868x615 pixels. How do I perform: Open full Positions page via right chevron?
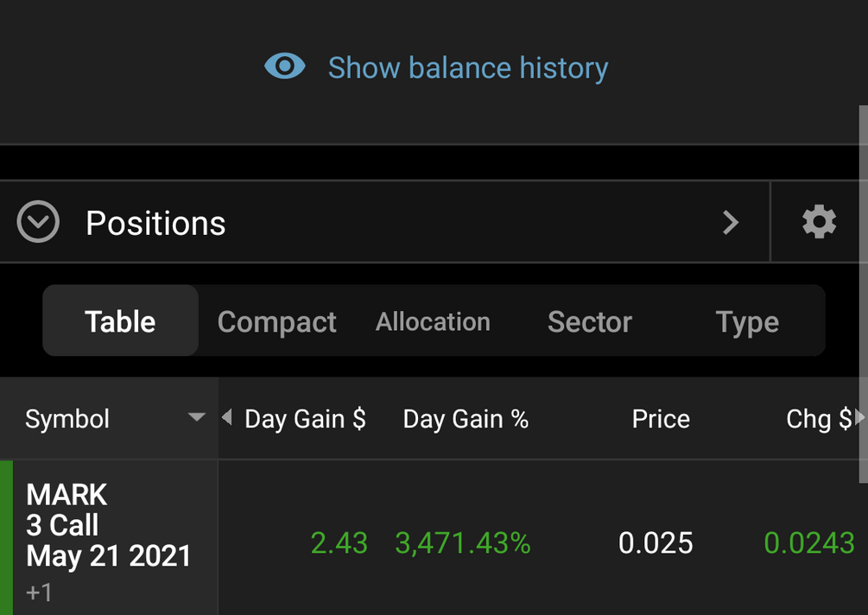(731, 223)
